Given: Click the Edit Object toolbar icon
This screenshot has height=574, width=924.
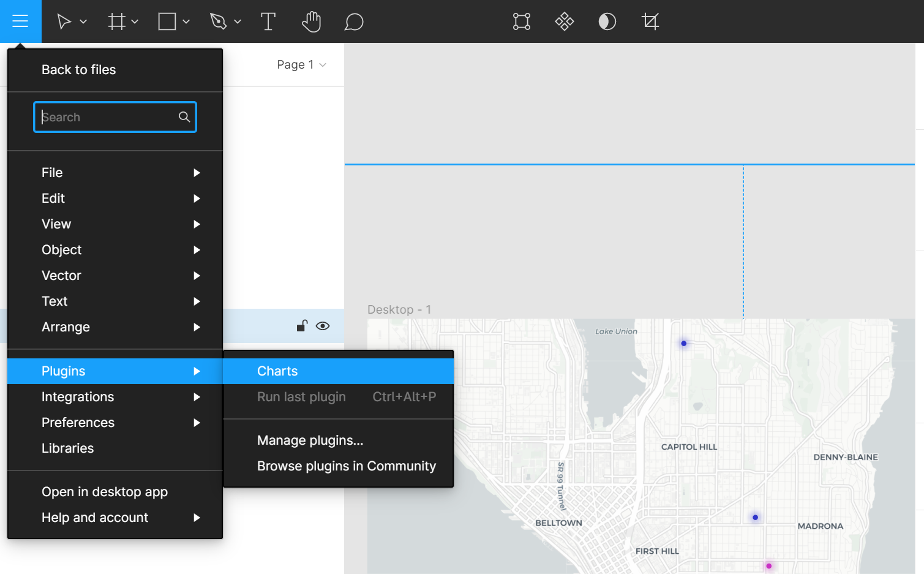Looking at the screenshot, I should coord(521,22).
